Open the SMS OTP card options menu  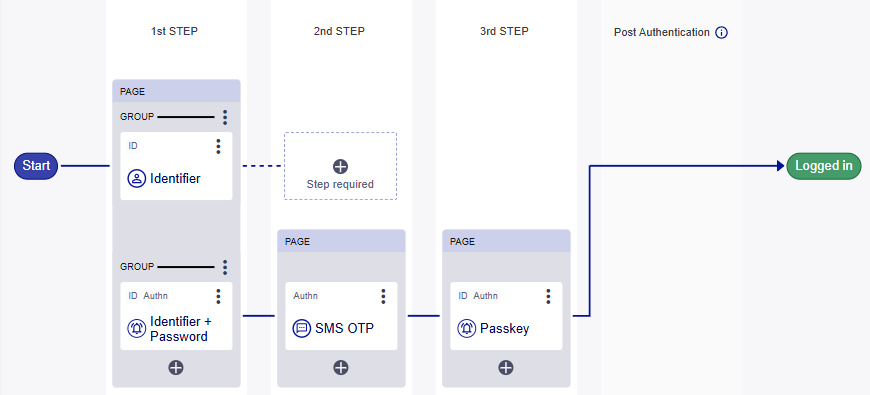tap(383, 296)
